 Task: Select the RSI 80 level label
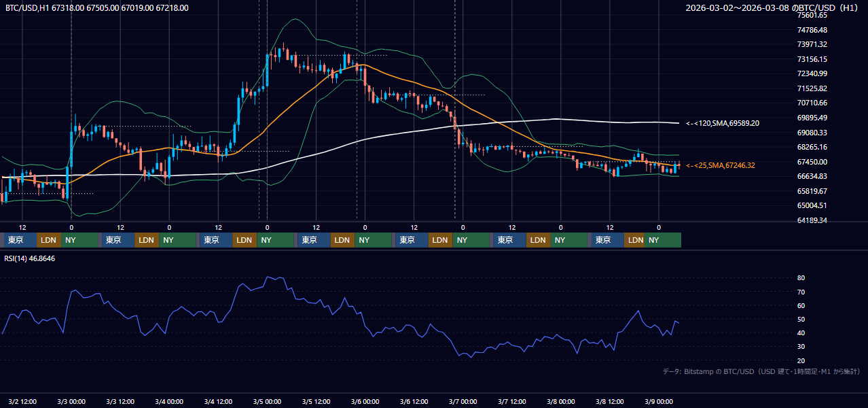pos(801,278)
